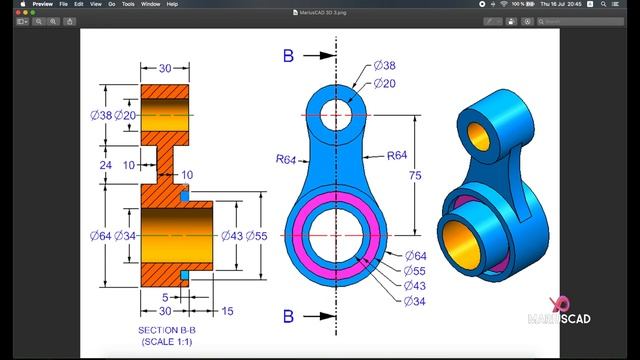Open the sidebar view dropdown in toolbar

[x=22, y=21]
